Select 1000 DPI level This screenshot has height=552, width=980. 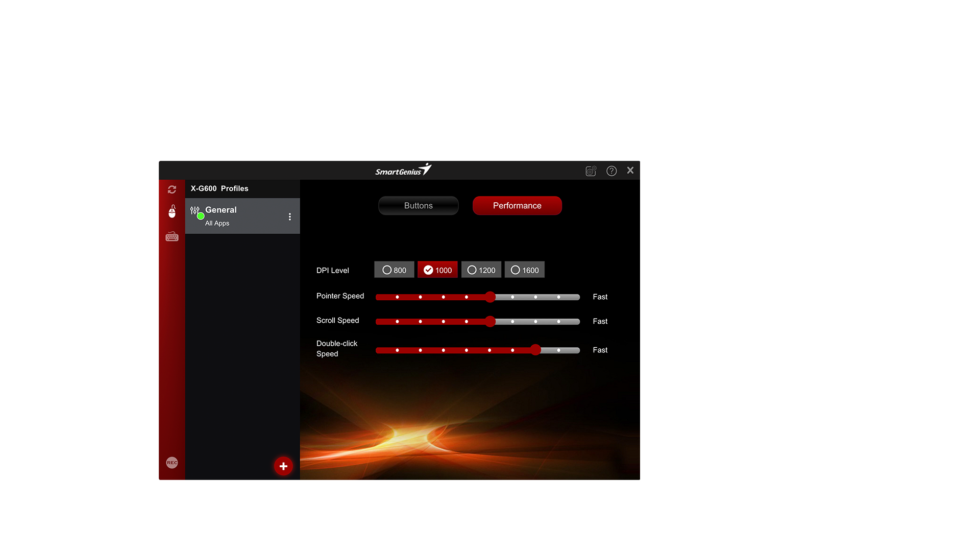pos(437,270)
